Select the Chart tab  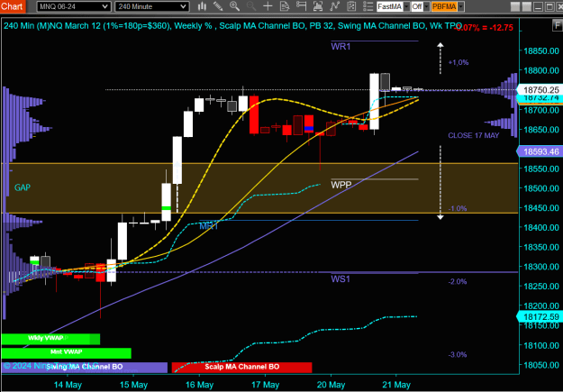pos(12,6)
